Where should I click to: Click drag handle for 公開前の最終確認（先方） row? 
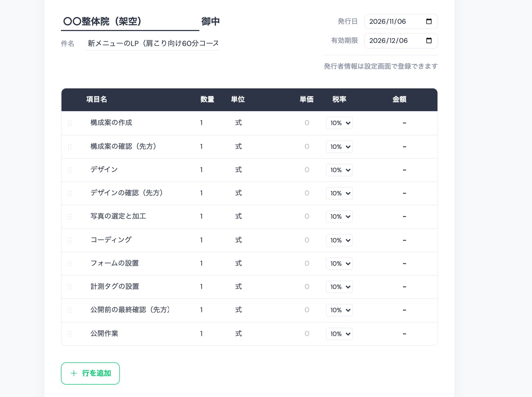pyautogui.click(x=70, y=310)
